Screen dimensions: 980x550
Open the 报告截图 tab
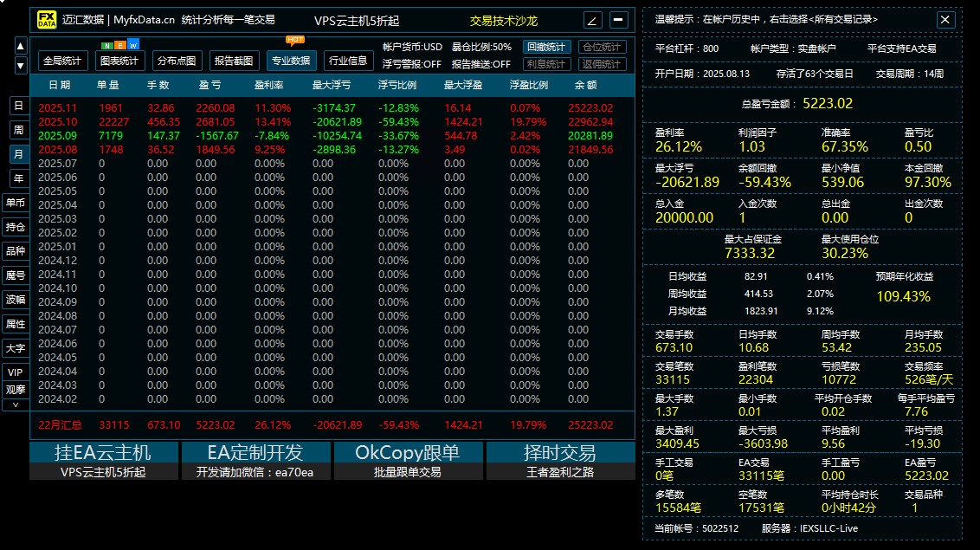coord(234,61)
